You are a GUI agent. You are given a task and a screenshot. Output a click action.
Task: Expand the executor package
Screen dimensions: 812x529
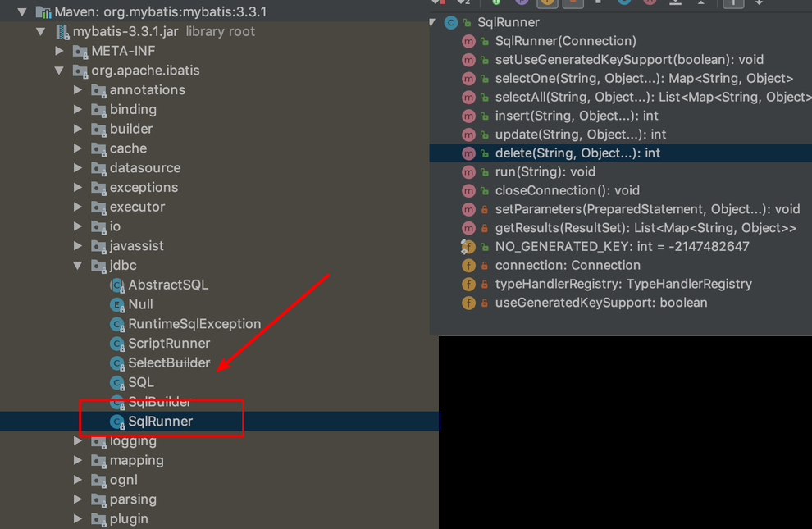point(78,207)
